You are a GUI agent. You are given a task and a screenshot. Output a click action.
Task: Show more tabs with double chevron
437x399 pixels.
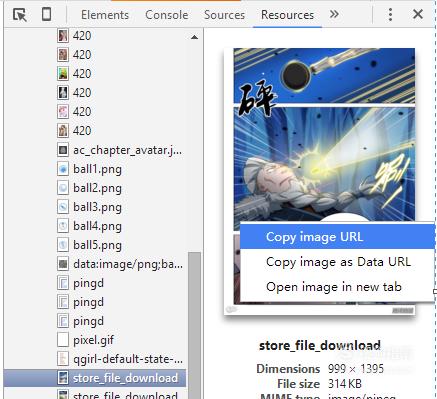click(x=334, y=14)
